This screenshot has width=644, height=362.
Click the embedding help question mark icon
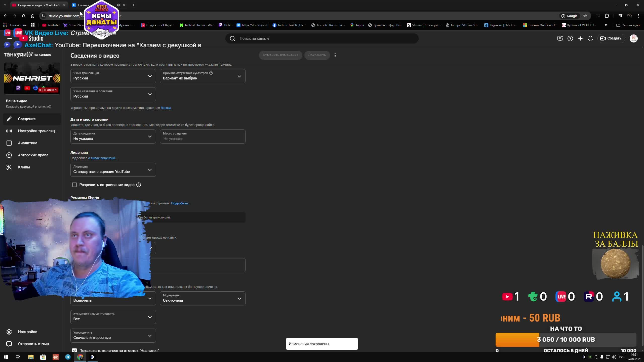pos(138,185)
